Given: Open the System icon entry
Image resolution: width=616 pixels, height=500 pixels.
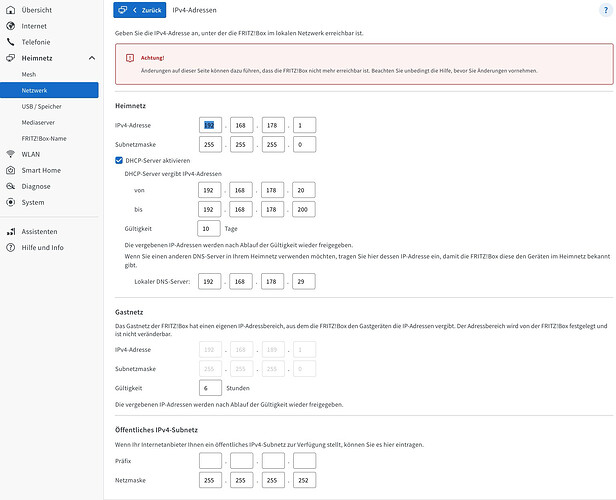Looking at the screenshot, I should click(11, 202).
